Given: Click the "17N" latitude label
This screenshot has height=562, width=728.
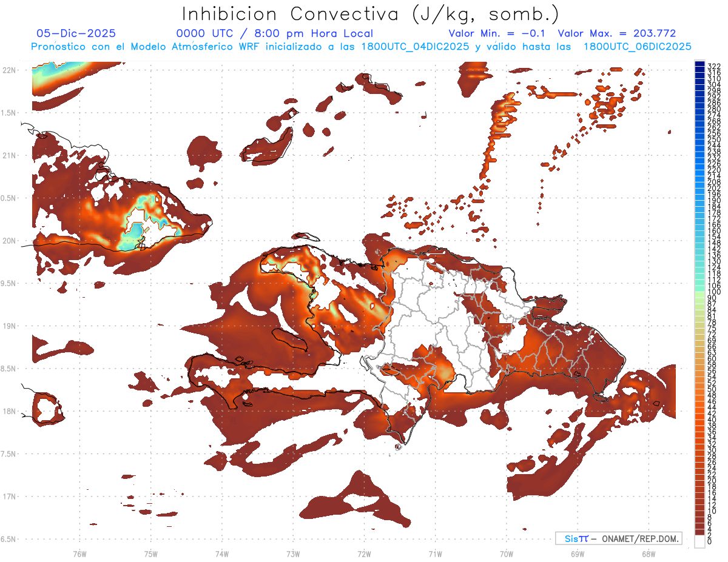Looking at the screenshot, I should [x=9, y=497].
